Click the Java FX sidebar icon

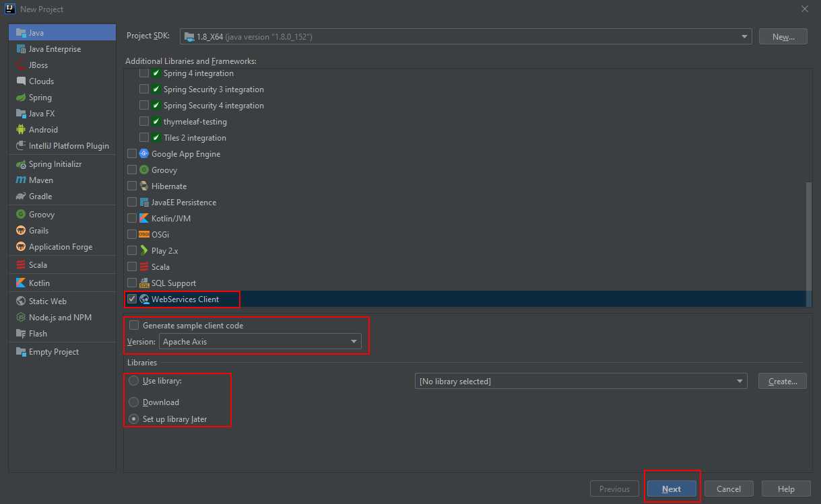click(21, 113)
